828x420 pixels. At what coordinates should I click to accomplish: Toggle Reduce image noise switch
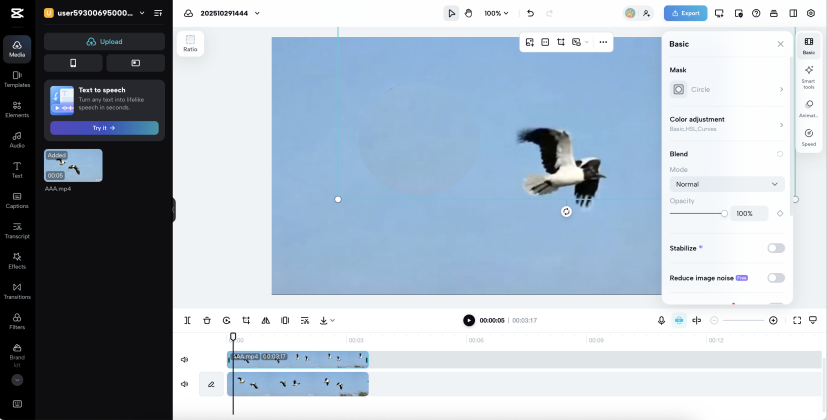[x=776, y=278]
